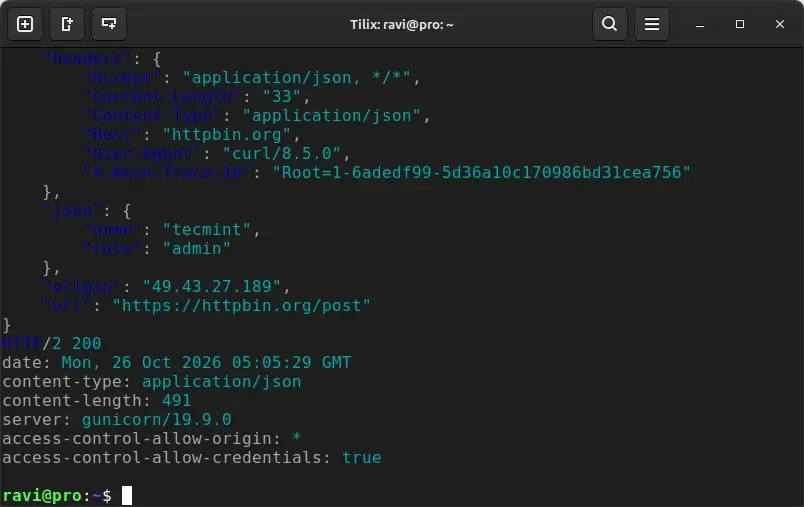804x507 pixels.
Task: Click the 'ravi@pro' shell prompt
Action: coord(42,496)
